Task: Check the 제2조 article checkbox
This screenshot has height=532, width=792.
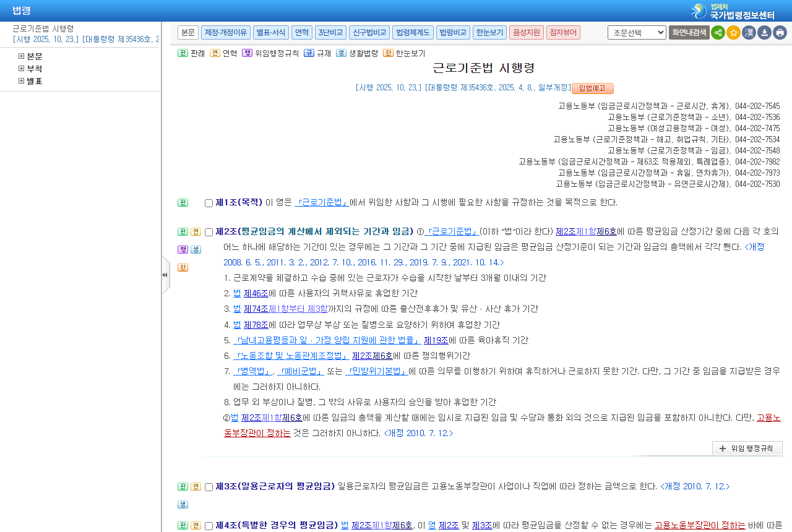Action: coord(209,232)
